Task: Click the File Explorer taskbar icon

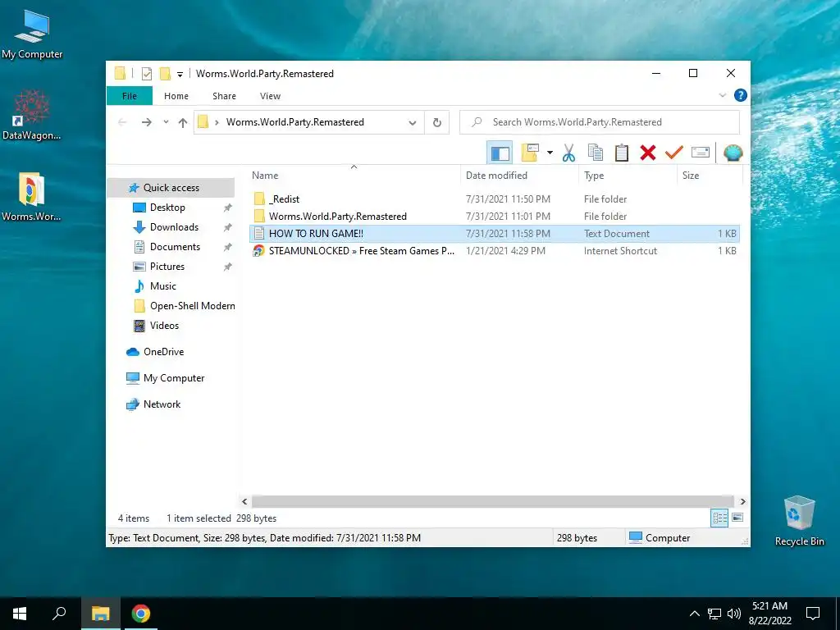Action: tap(100, 614)
